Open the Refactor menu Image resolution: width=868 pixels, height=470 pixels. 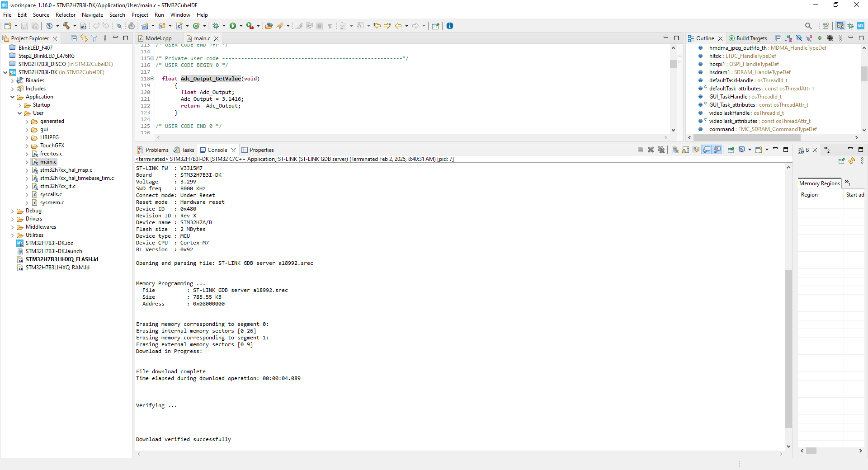tap(65, 14)
